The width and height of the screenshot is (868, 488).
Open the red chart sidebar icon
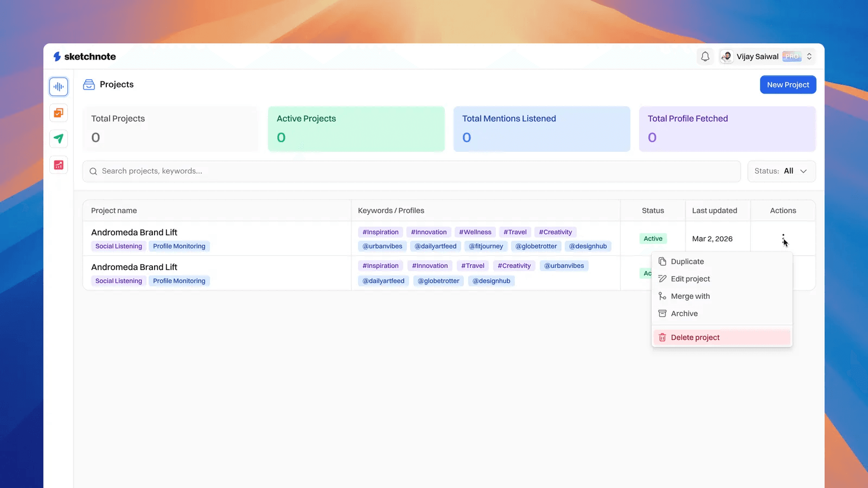tap(59, 165)
